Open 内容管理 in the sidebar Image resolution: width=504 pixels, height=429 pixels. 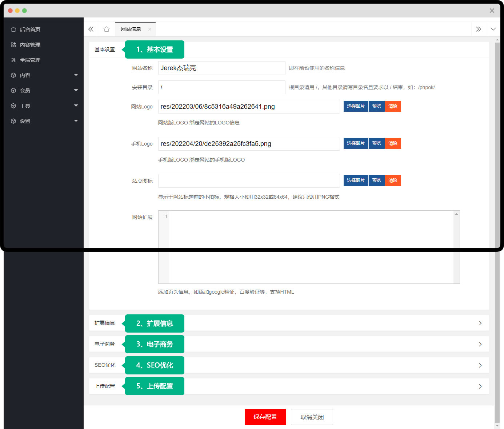click(30, 45)
